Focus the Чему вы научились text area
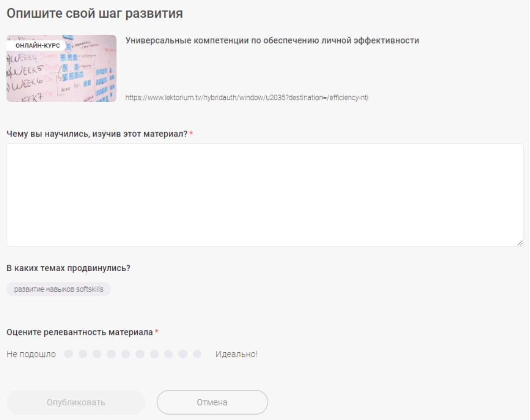530x420 pixels. [265, 195]
